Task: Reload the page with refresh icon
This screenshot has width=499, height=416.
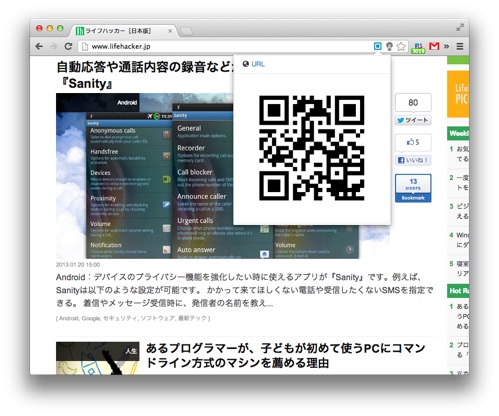Action: pyautogui.click(x=68, y=46)
